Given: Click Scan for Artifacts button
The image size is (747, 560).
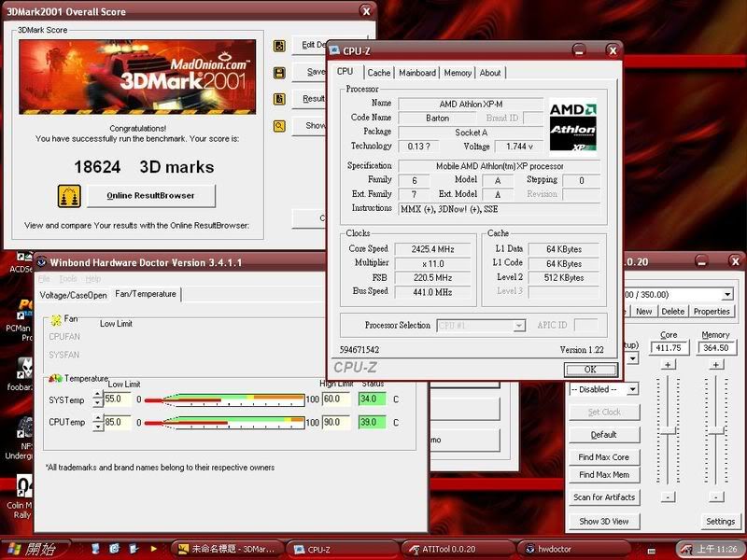Looking at the screenshot, I should [604, 497].
